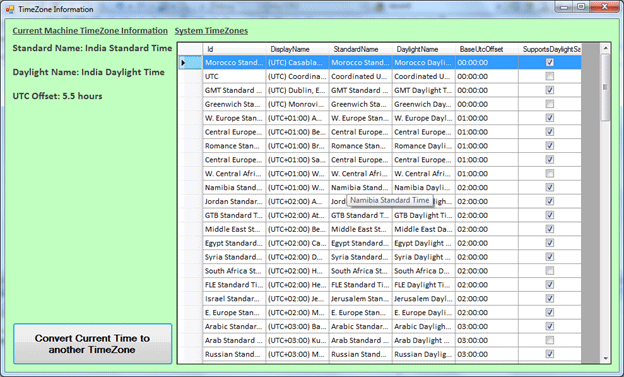The width and height of the screenshot is (624, 377).
Task: Select the Id cell 'E. Europe Stan...'
Action: coord(234,313)
